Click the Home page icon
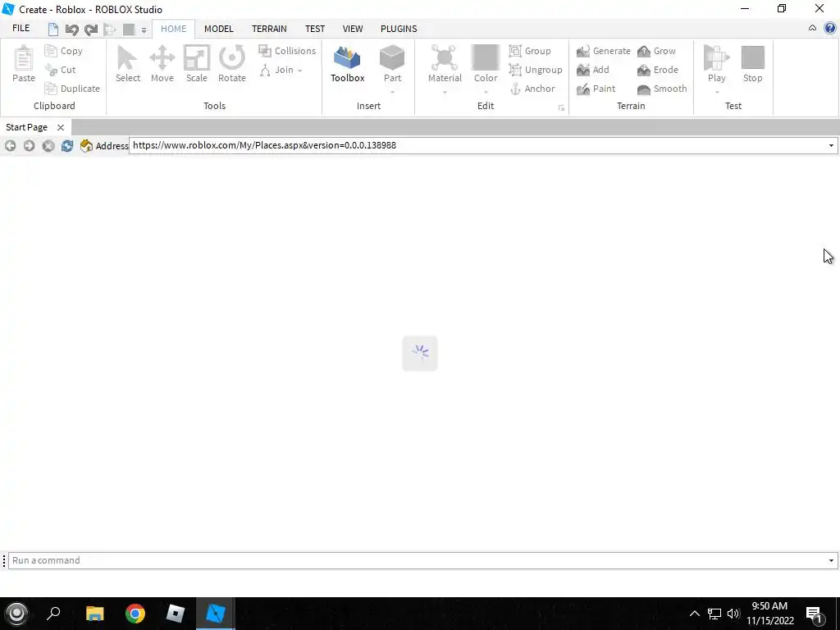The image size is (840, 630). coord(86,146)
